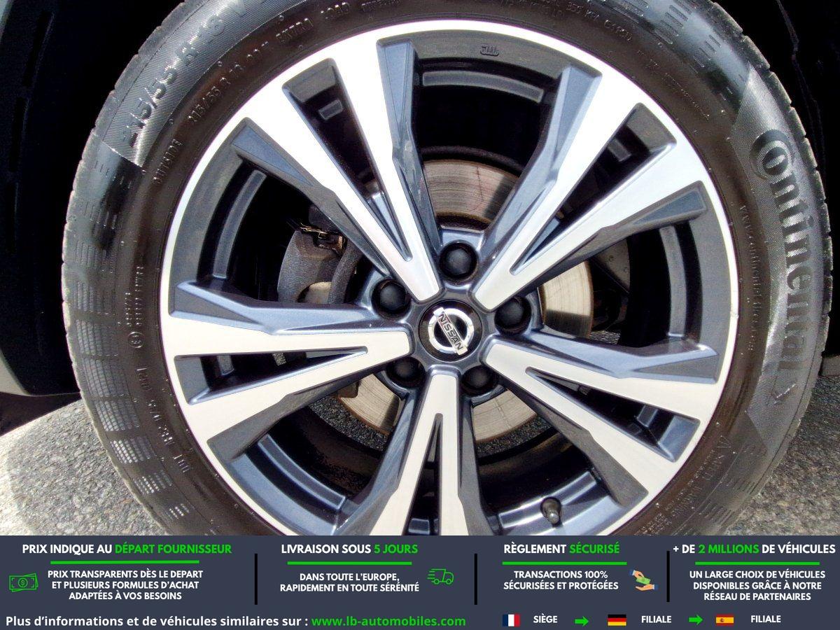Click the text 'PRIX TRANSPARENTS DÈS LE DEPART'
The image size is (840, 630).
[125, 574]
